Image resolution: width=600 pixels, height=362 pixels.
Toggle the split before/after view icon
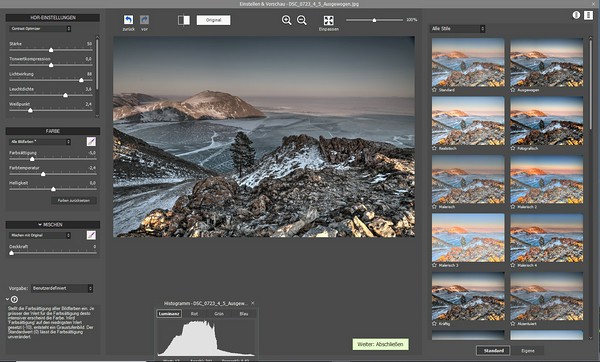point(184,20)
